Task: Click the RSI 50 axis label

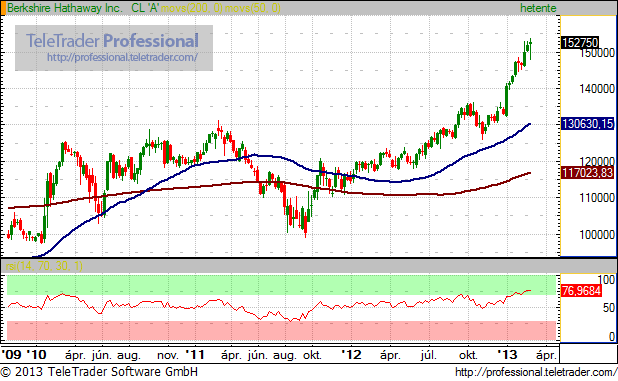Action: (x=609, y=308)
